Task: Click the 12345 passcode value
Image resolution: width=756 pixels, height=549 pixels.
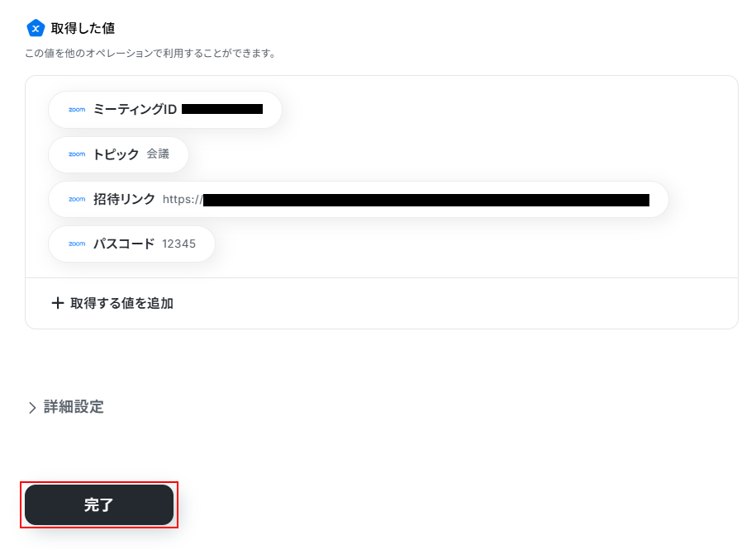Action: tap(178, 244)
